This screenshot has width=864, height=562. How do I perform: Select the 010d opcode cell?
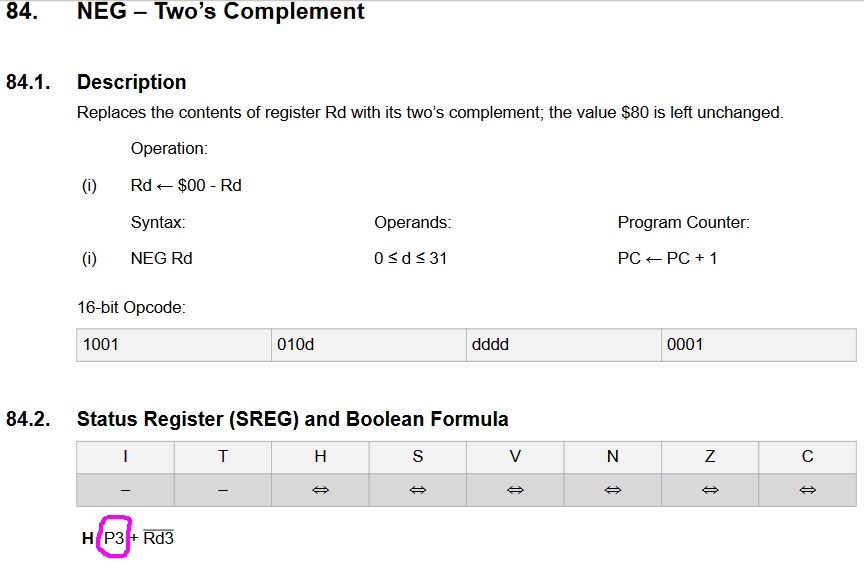368,344
